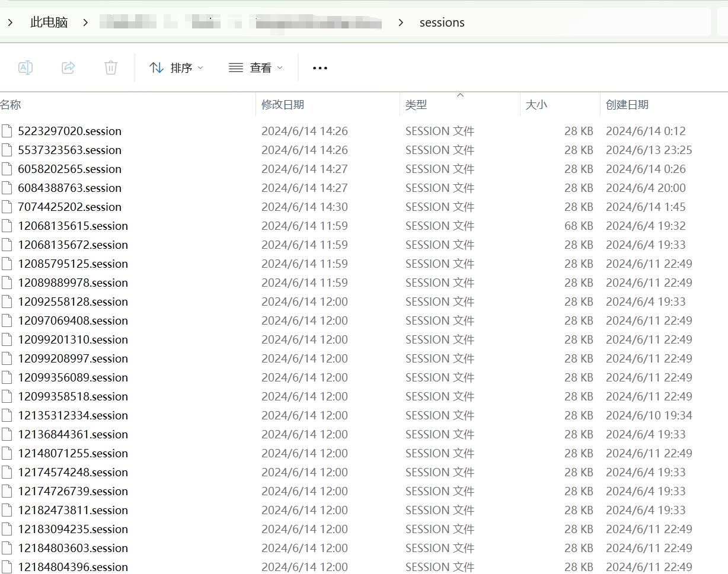Image resolution: width=728 pixels, height=574 pixels.
Task: Sort by 修改日期 column header
Action: pos(283,105)
